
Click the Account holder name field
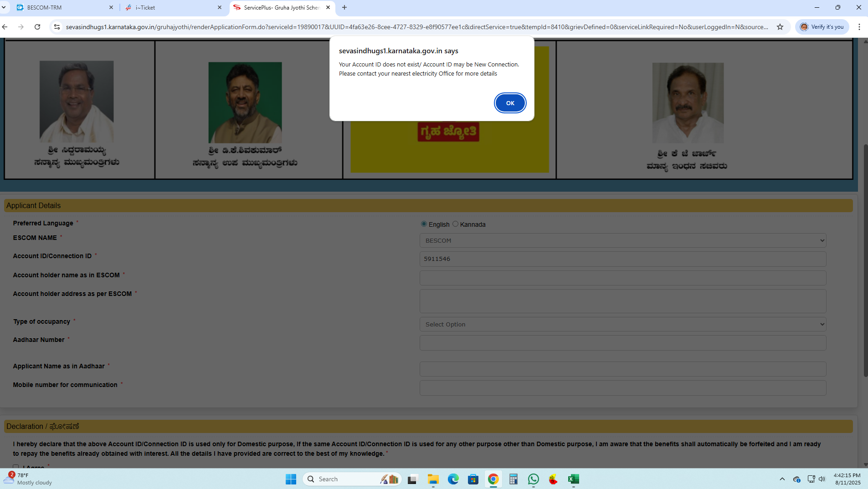[623, 278]
